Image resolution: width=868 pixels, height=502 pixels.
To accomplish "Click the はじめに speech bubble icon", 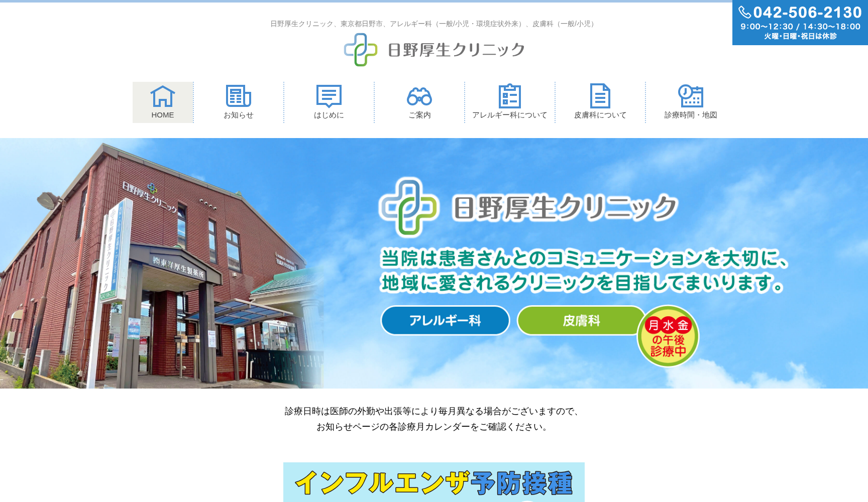I will pos(329,96).
